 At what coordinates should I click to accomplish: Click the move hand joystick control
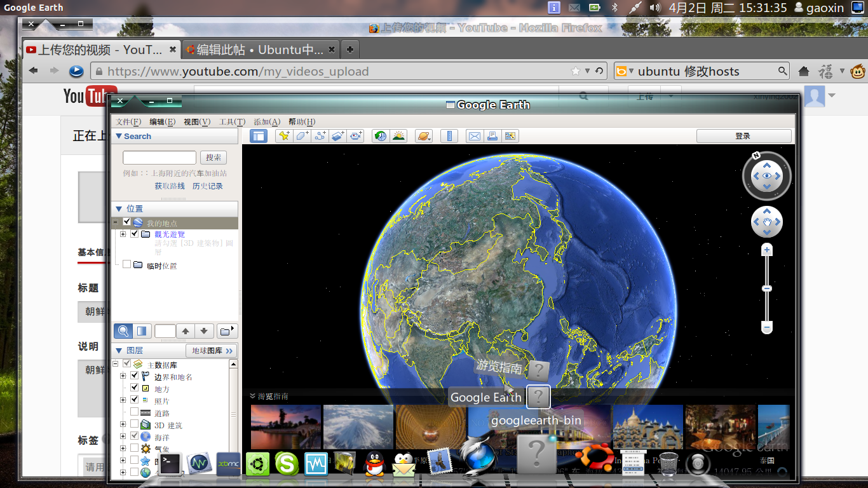(x=767, y=222)
